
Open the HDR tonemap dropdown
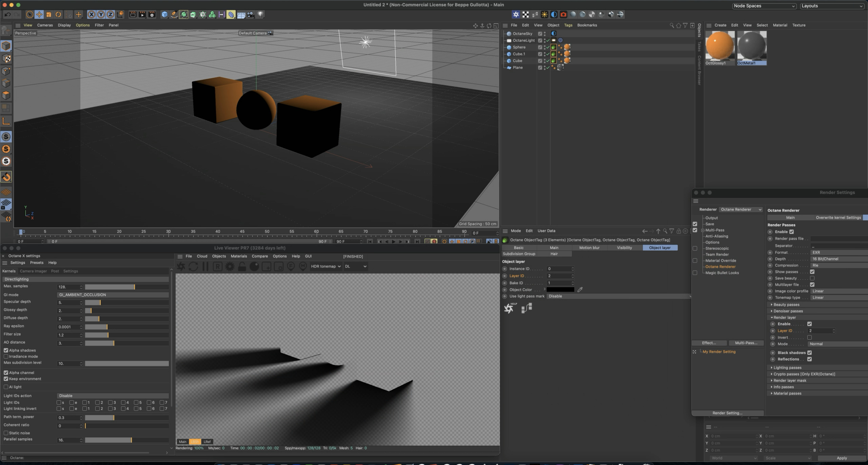tap(325, 266)
